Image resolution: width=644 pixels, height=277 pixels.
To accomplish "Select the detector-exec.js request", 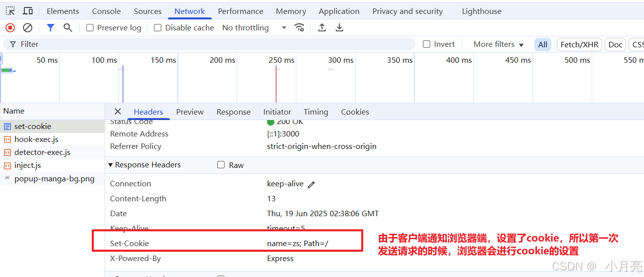I will click(x=52, y=152).
